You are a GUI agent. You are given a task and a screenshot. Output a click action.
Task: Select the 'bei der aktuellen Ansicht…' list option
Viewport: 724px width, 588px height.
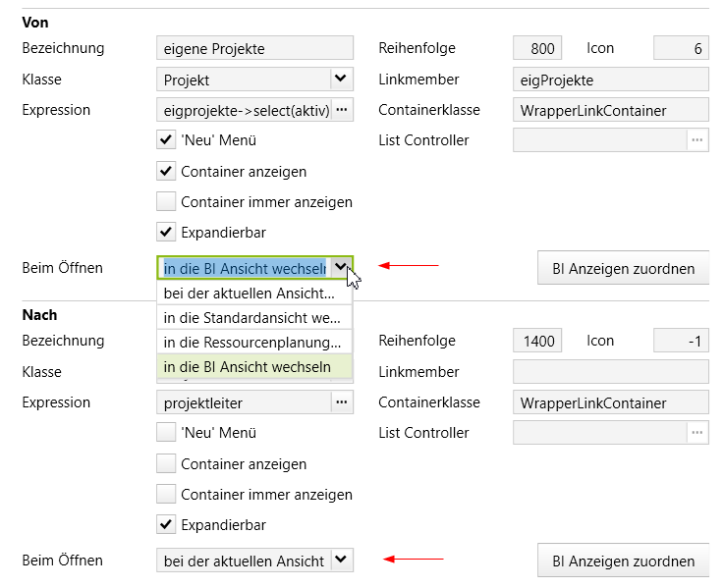coord(253,293)
